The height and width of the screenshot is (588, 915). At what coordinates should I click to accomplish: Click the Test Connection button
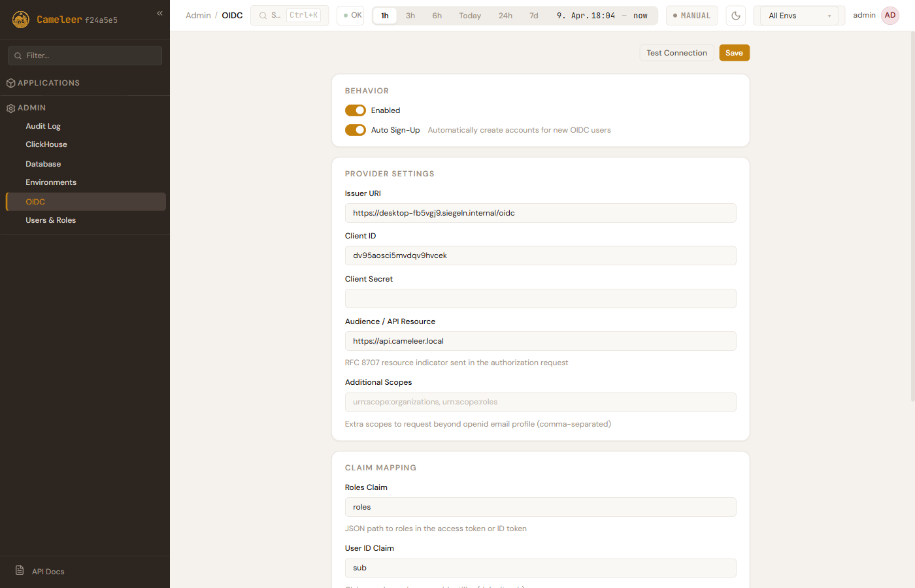pos(676,53)
